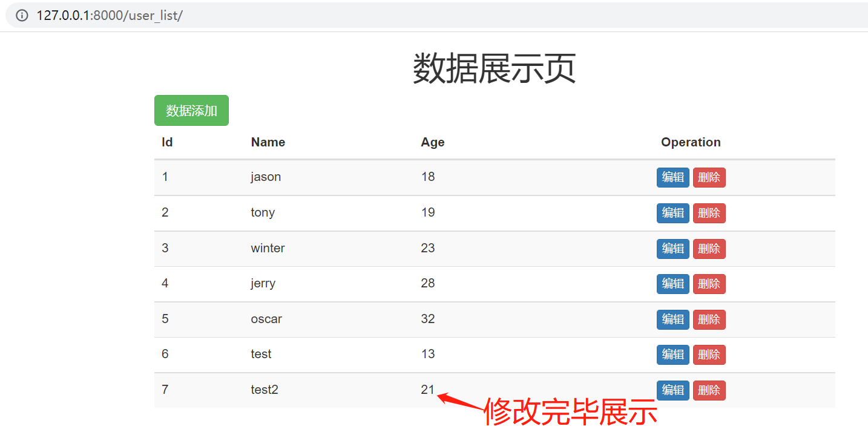
Task: Edit the test2 row
Action: [x=672, y=390]
